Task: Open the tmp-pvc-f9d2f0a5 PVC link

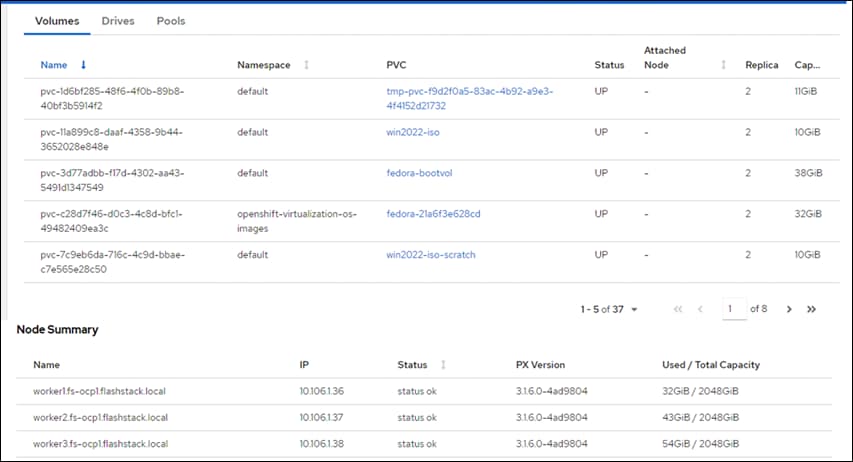Action: click(x=469, y=98)
